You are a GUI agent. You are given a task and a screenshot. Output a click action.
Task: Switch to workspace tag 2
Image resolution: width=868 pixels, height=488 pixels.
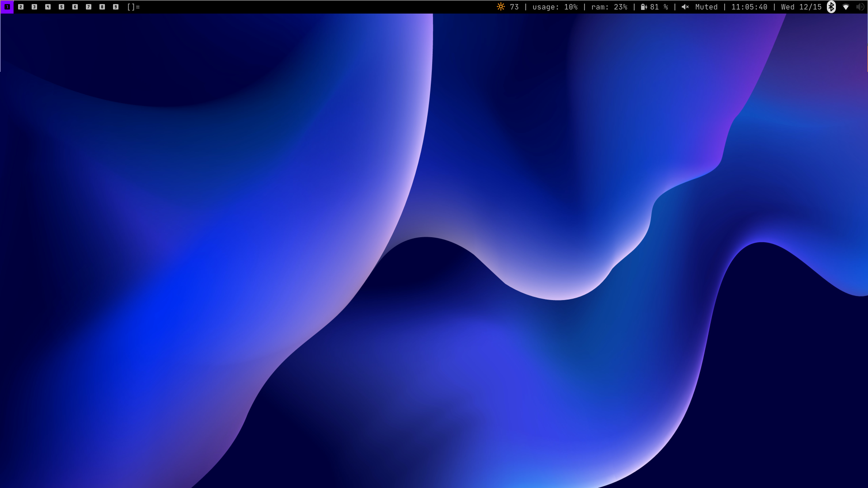(x=21, y=7)
